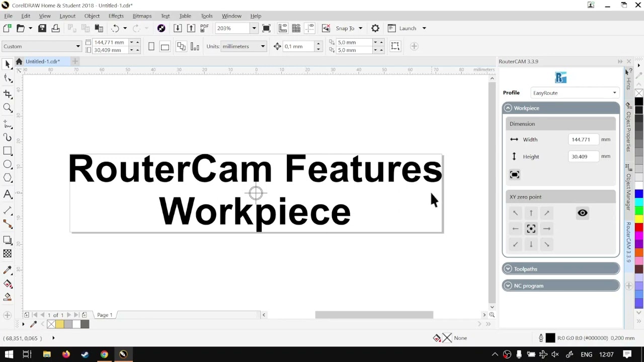
Task: Click the yellow document palette swatch
Action: [59, 324]
